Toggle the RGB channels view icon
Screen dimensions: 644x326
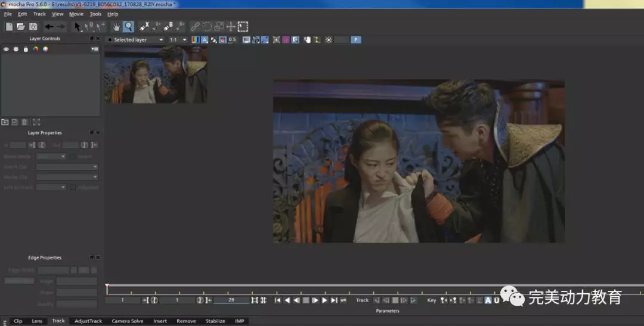pyautogui.click(x=196, y=40)
